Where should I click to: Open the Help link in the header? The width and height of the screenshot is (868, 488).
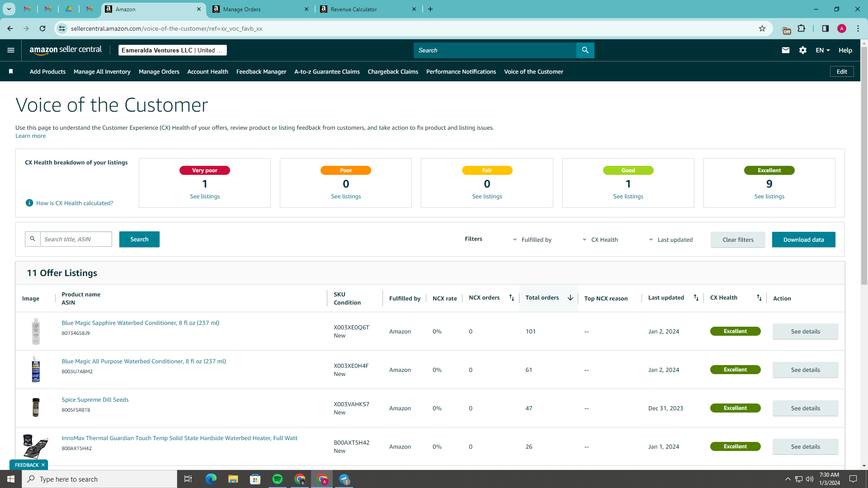coord(845,50)
